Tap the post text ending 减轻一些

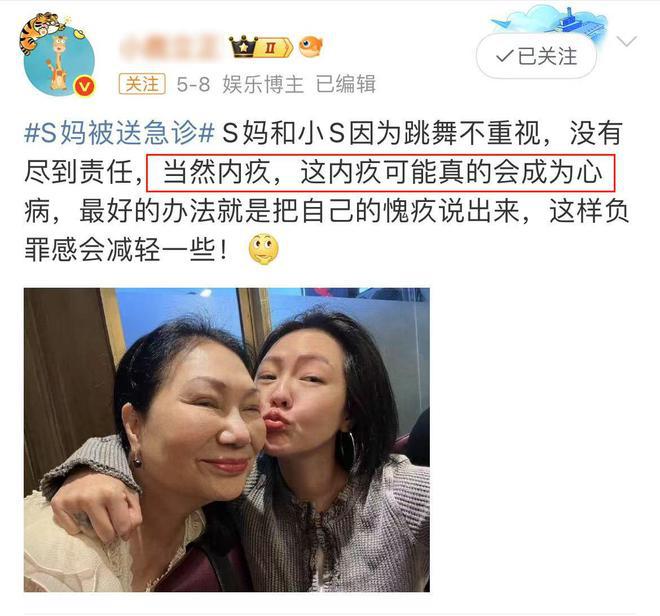[x=126, y=250]
